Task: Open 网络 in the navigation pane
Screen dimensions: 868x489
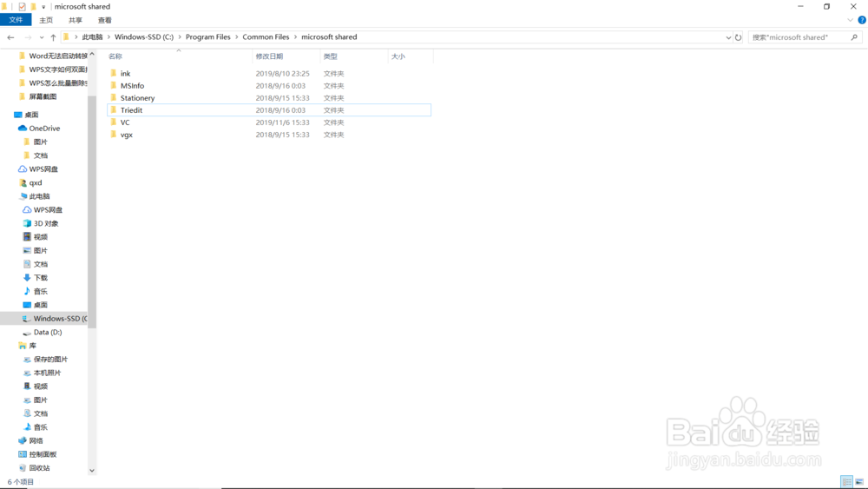Action: [x=36, y=441]
